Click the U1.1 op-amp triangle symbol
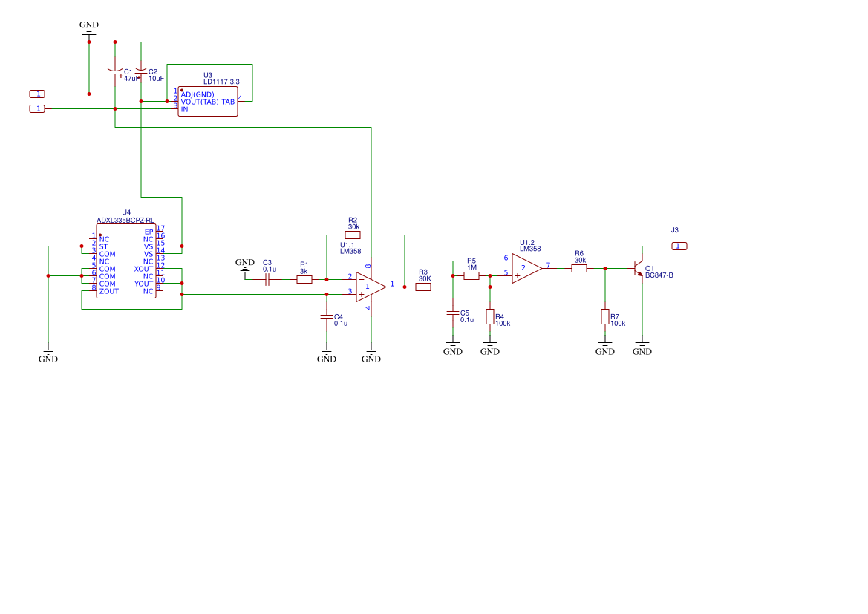 coord(371,287)
